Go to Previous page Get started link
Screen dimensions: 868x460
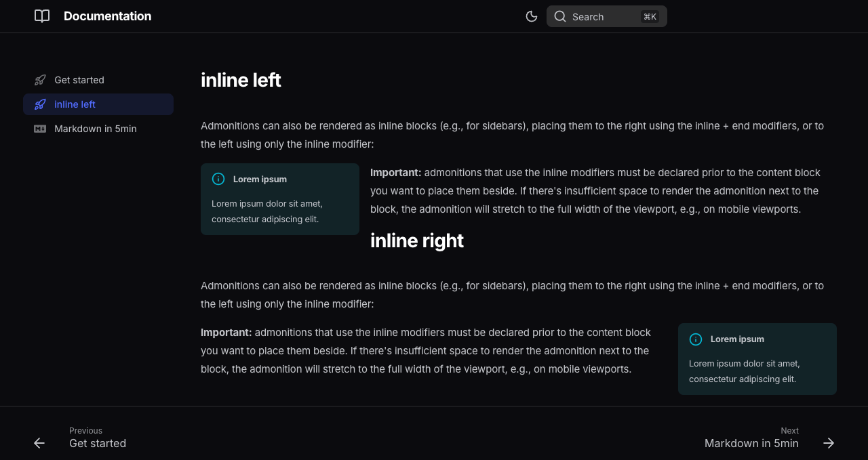pos(98,443)
